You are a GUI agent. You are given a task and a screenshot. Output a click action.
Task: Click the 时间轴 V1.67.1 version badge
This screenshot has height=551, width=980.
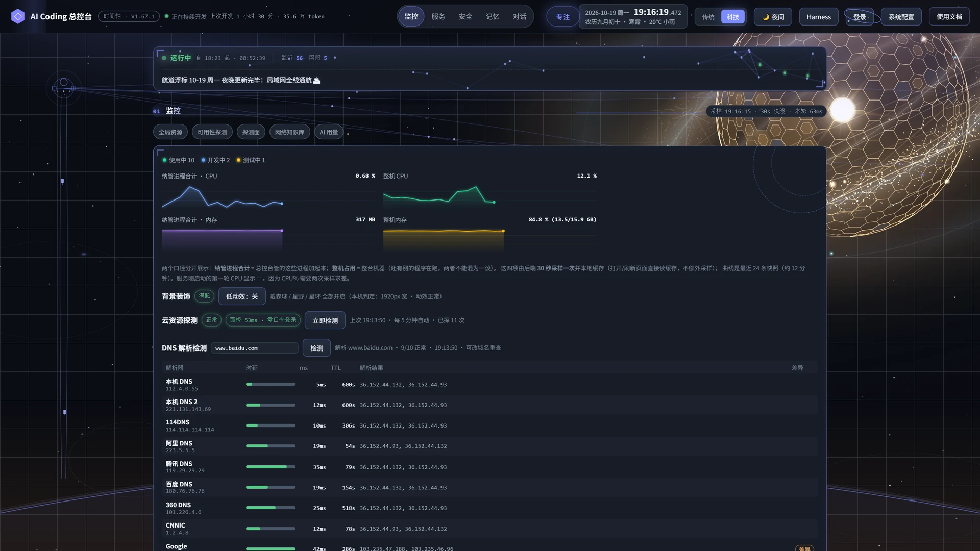tap(129, 16)
